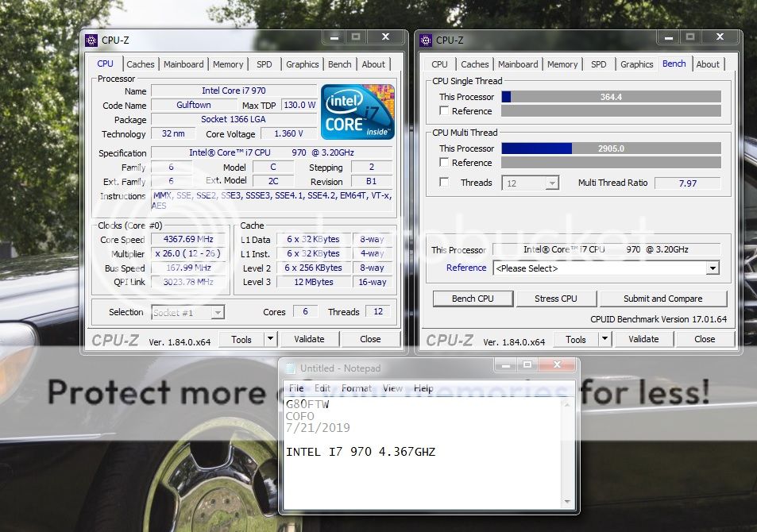The width and height of the screenshot is (757, 532).
Task: Click the Notepad vertical scrollbar down arrow
Action: [567, 502]
